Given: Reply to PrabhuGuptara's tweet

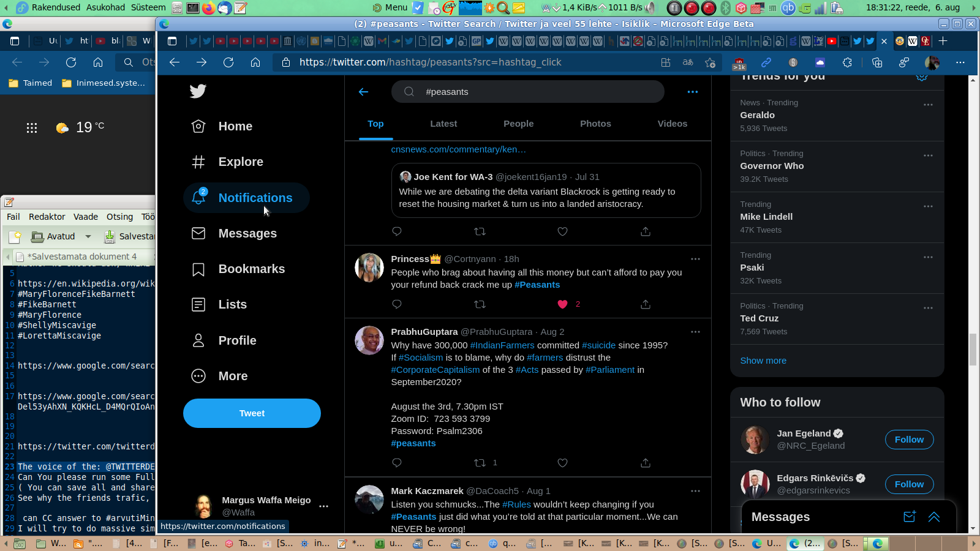Looking at the screenshot, I should click(x=397, y=463).
